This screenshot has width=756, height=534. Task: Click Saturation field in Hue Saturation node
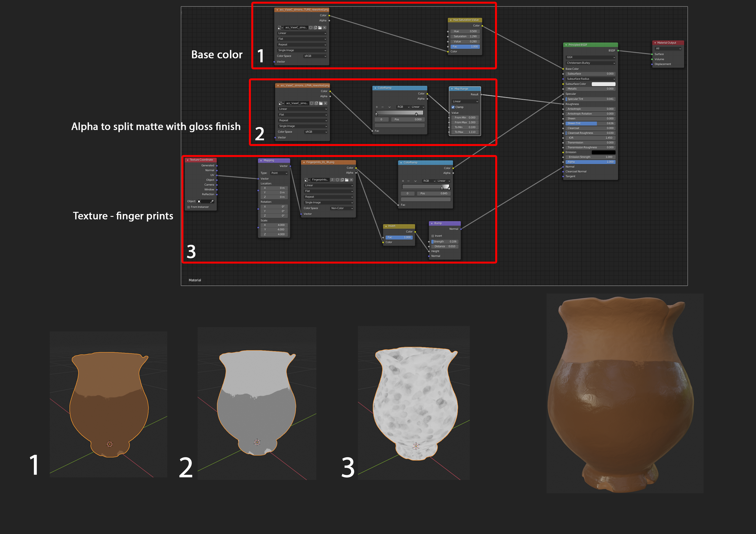coord(465,37)
